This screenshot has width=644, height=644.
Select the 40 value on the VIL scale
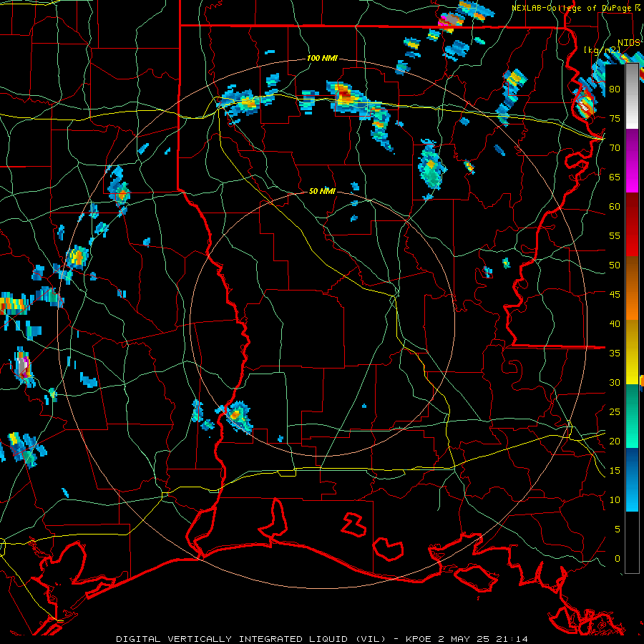(615, 324)
